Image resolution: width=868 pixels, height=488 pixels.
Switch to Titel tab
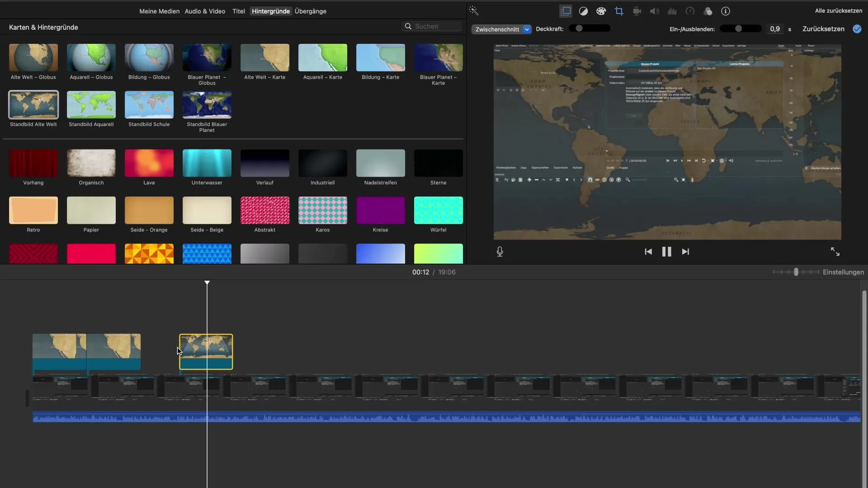pos(239,11)
